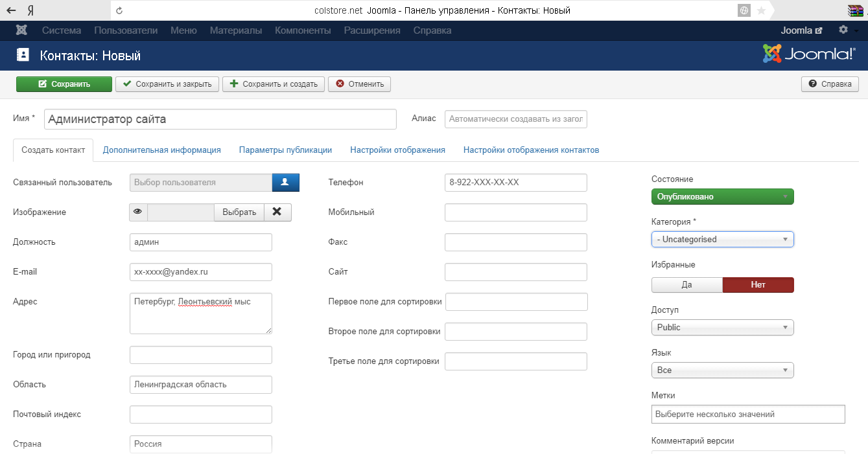Expand the Состояние Опубликовано dropdown
Viewport: 868px width, 454px height.
(722, 196)
